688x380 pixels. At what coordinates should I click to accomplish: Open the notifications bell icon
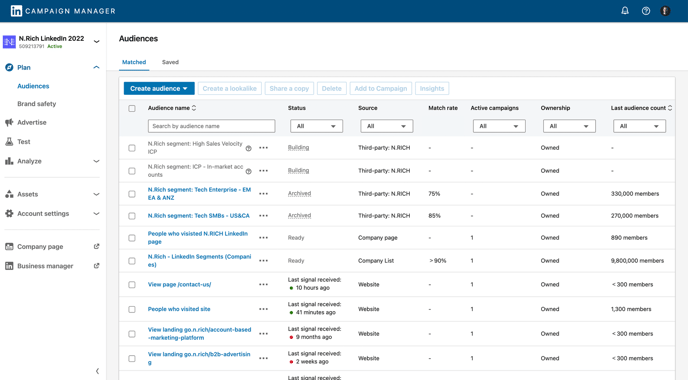pyautogui.click(x=625, y=11)
